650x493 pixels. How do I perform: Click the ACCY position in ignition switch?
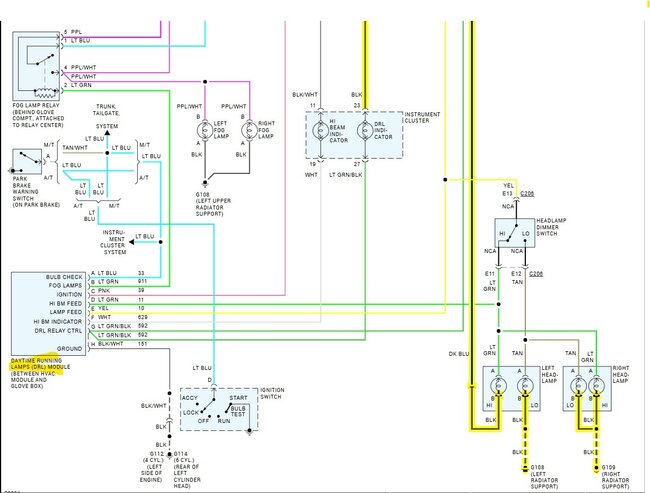tap(190, 398)
